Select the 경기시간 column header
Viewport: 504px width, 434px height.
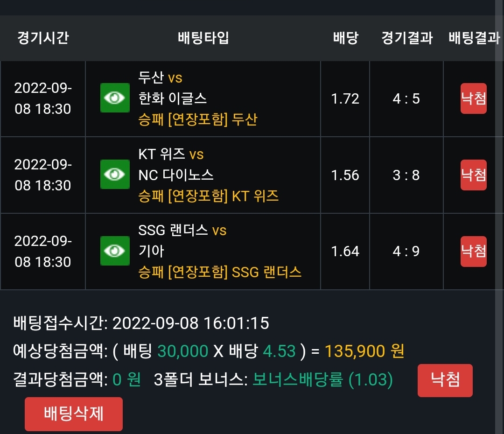(43, 38)
